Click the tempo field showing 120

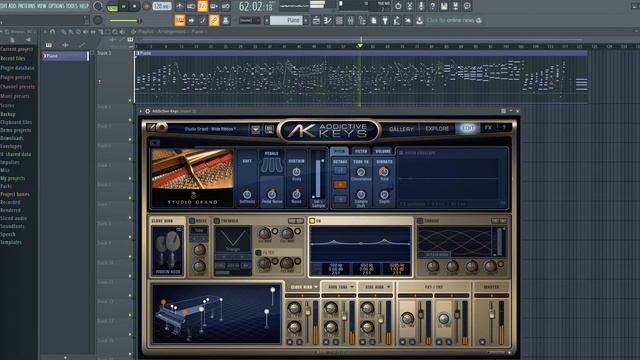[x=162, y=7]
